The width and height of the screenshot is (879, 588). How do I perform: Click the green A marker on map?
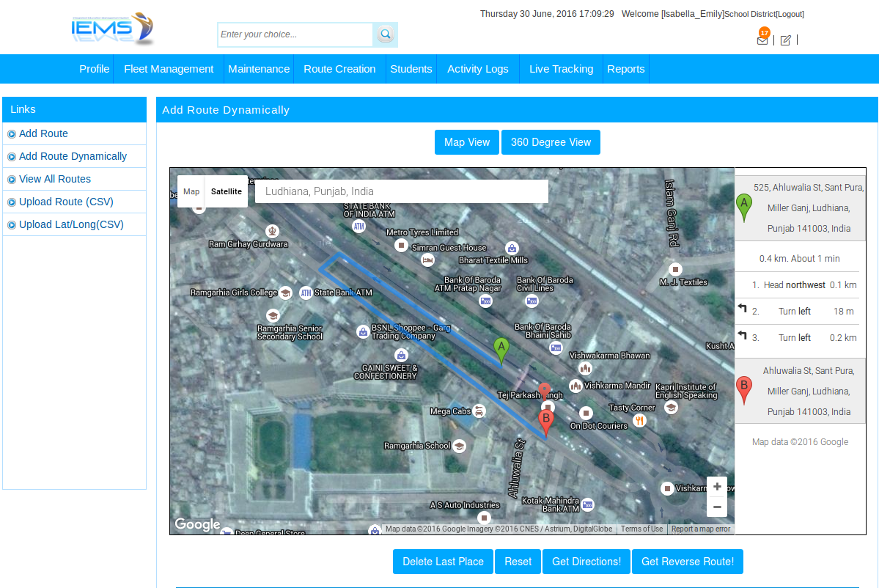click(501, 350)
